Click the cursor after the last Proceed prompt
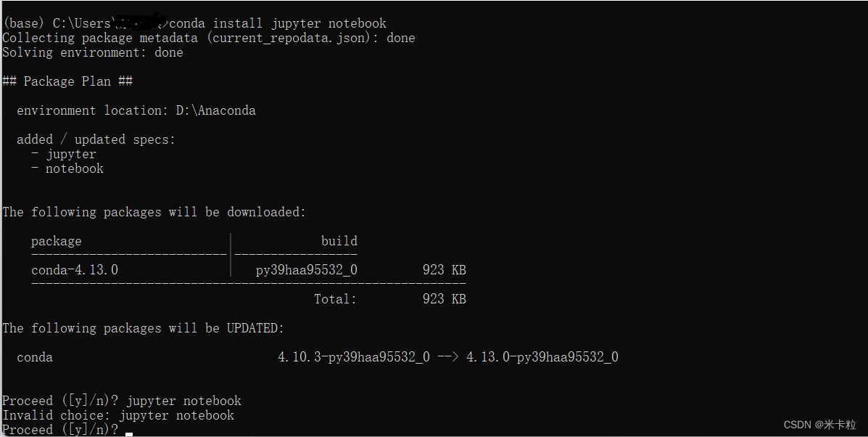Screen dimensions: 868x437 coord(129,433)
